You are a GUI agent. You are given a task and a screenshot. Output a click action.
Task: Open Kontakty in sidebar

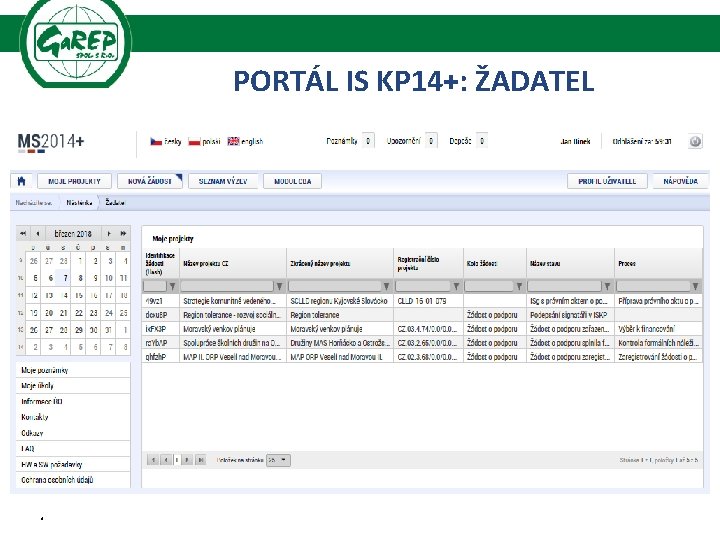(73, 417)
